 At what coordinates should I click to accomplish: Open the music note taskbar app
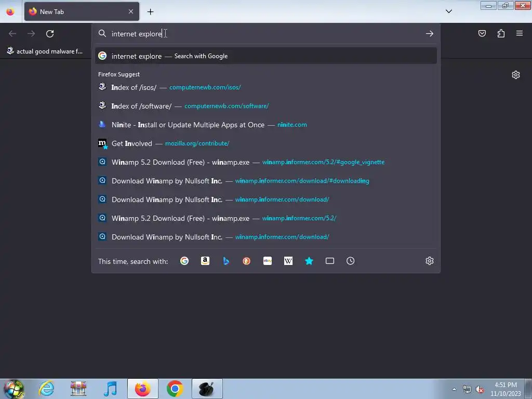[x=110, y=389]
